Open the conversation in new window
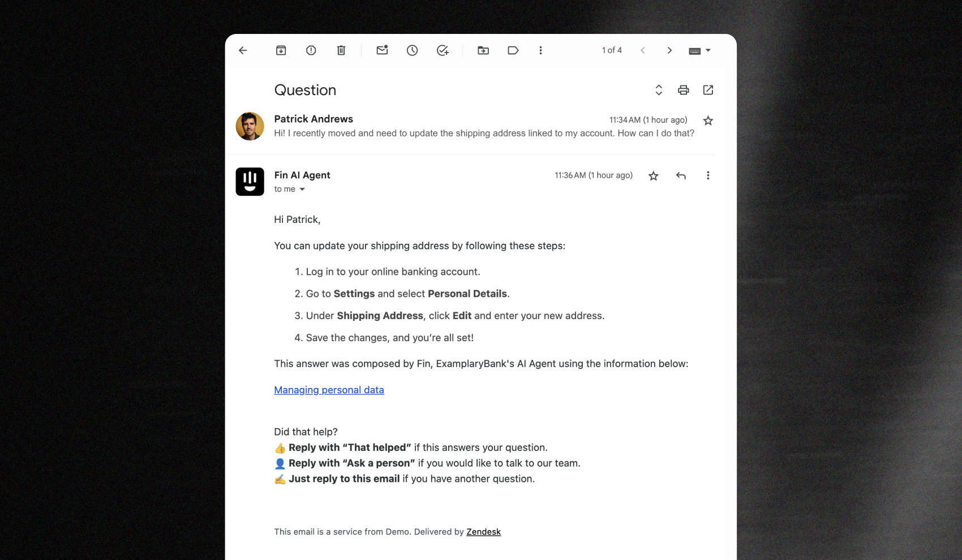The image size is (962, 560). (708, 90)
